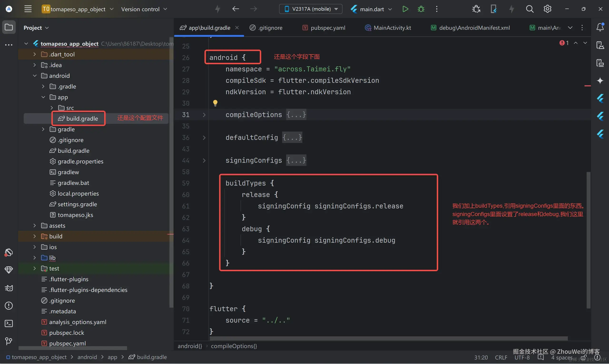609x364 pixels.
Task: Click the Debug bug icon
Action: point(421,9)
